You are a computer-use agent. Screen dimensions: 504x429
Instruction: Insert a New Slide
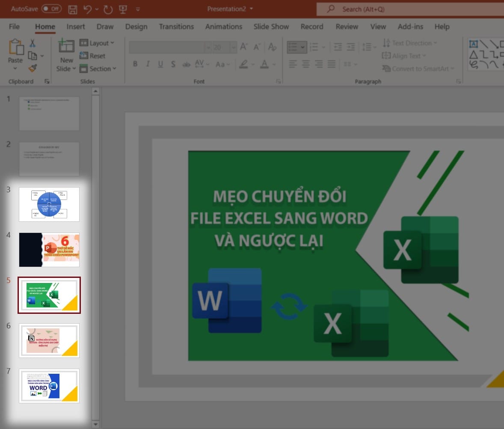click(x=66, y=55)
